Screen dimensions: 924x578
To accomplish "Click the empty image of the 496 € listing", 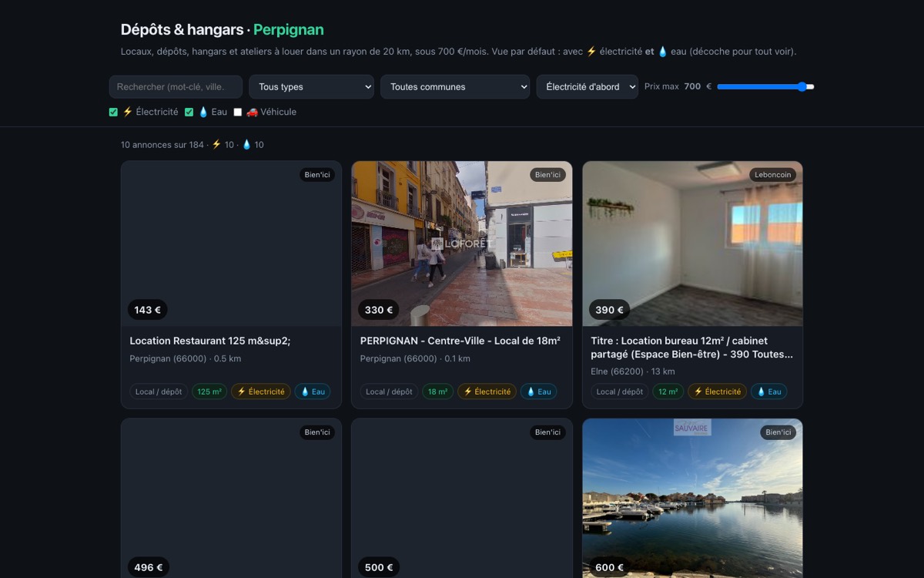I will tap(231, 498).
